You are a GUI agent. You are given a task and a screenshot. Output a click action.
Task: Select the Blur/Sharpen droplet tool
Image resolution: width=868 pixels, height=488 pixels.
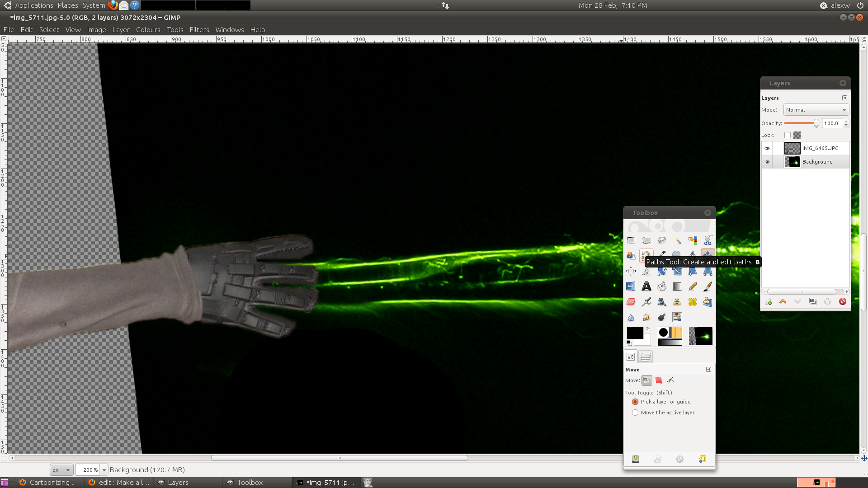[631, 317]
